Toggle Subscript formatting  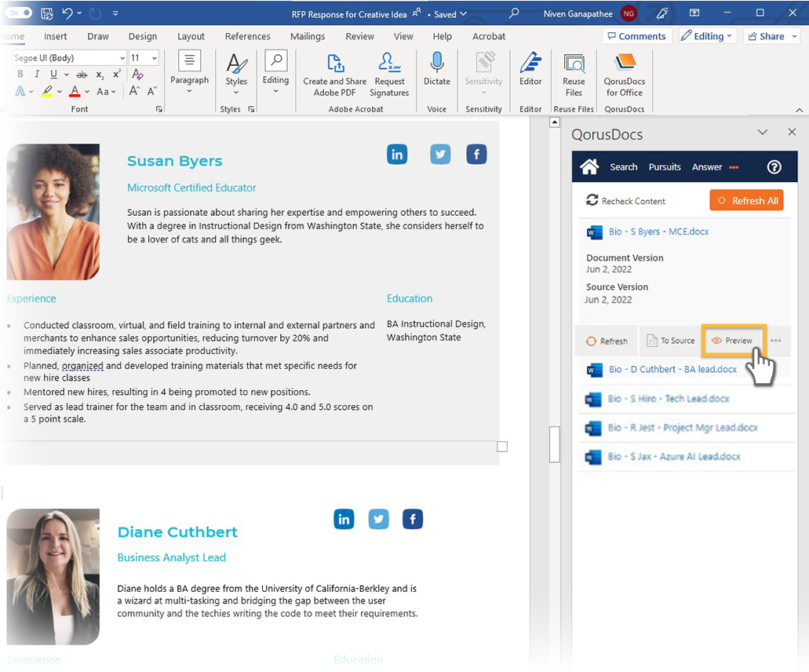[100, 75]
